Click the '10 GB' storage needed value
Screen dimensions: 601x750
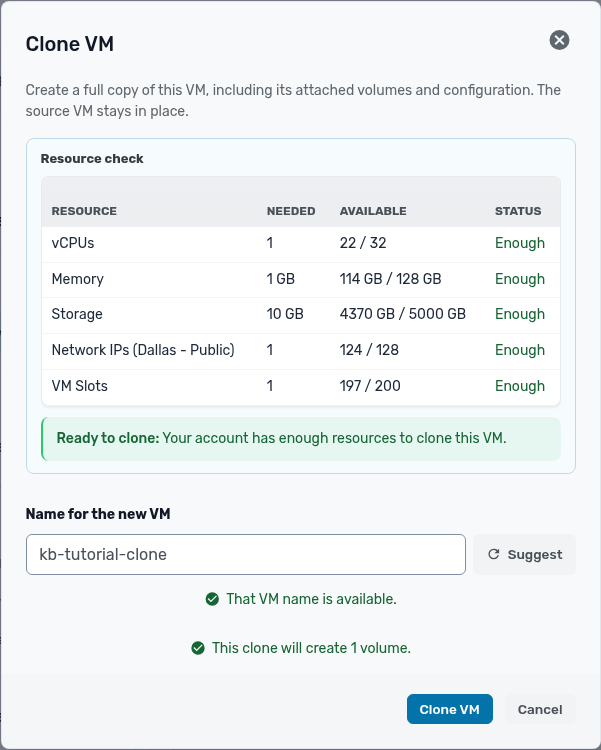(x=285, y=314)
